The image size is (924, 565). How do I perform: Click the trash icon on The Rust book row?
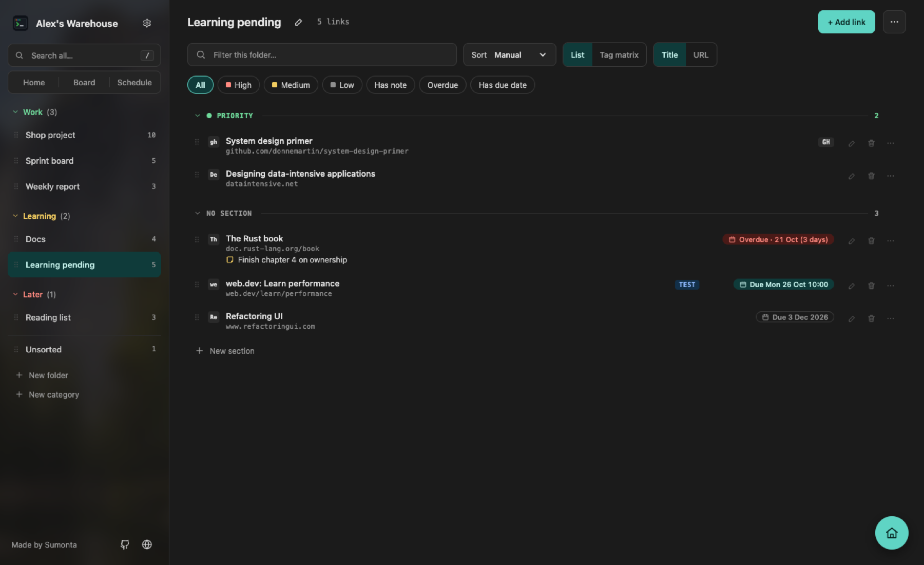coord(871,241)
